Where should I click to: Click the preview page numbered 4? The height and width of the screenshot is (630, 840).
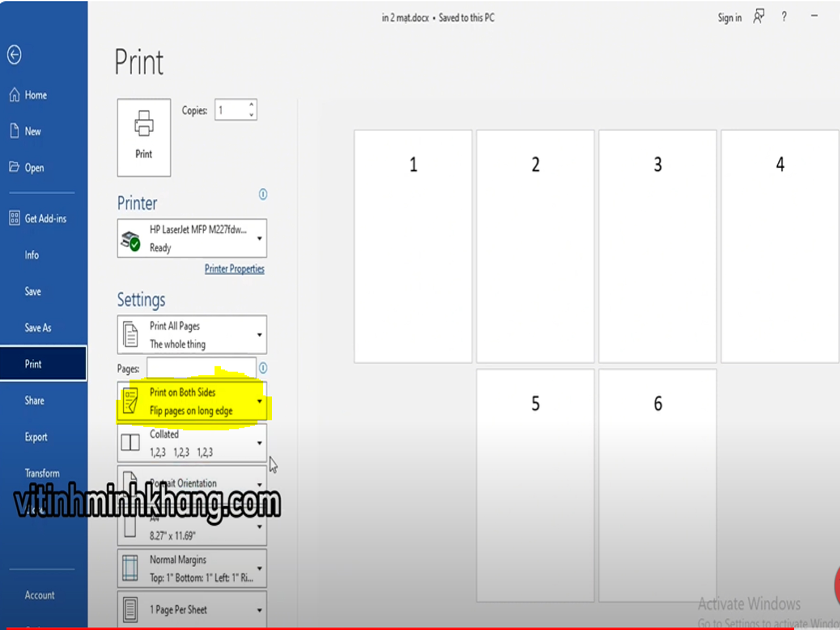pos(780,246)
